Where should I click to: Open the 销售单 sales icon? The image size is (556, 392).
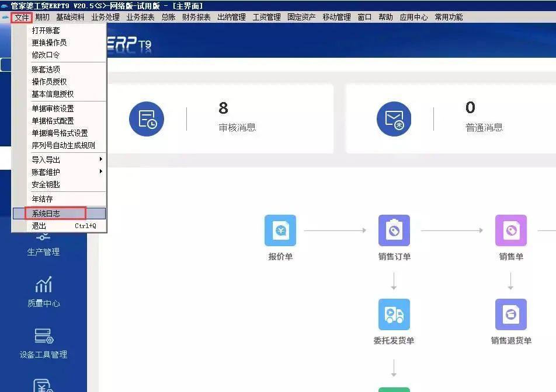point(511,230)
